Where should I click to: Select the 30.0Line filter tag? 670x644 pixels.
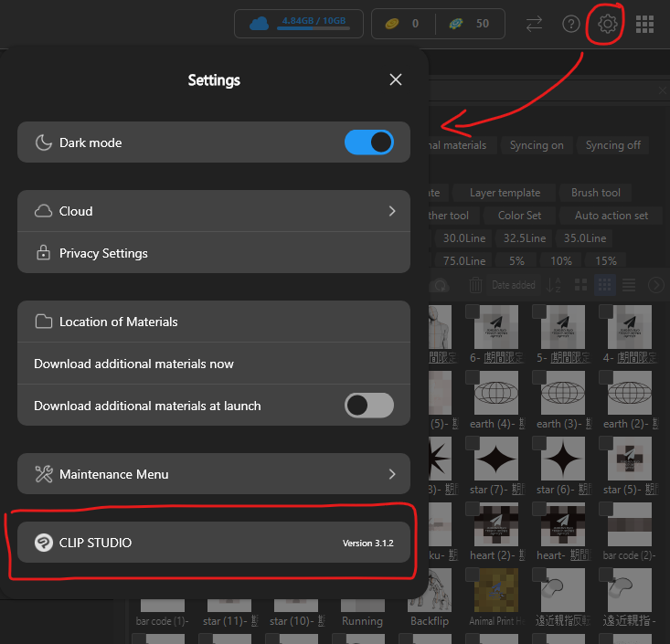coord(464,238)
